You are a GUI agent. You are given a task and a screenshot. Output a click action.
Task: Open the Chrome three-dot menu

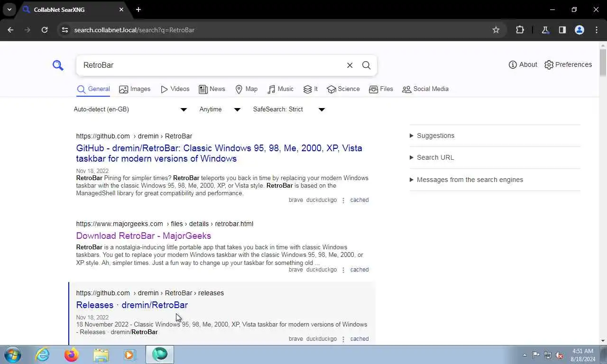[x=597, y=30]
